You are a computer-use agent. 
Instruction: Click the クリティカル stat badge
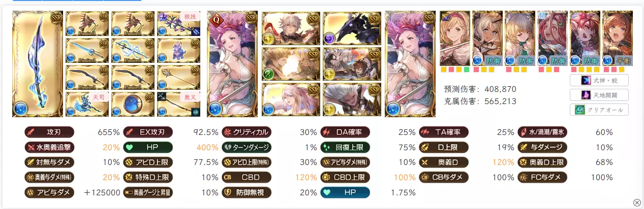[x=247, y=132]
